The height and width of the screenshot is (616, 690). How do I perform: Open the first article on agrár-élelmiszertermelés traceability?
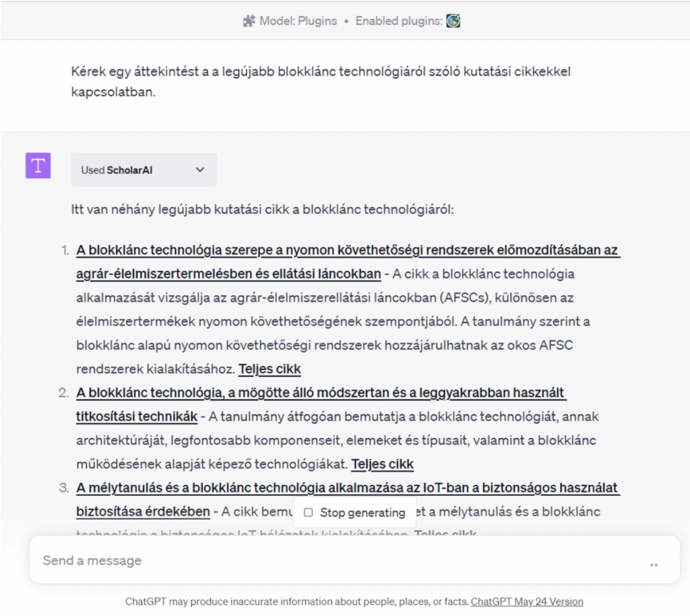click(x=348, y=261)
